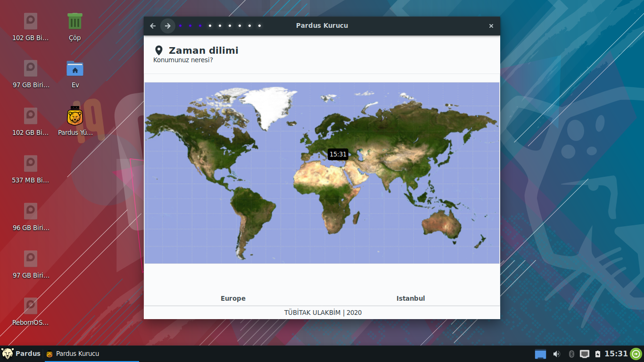644x362 pixels.
Task: Open the Europe region selector
Action: pyautogui.click(x=233, y=298)
